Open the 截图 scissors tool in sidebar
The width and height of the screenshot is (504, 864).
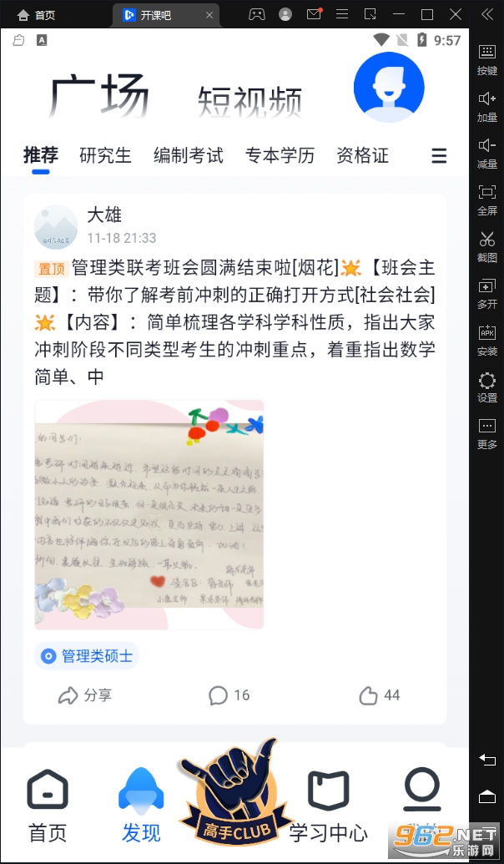[487, 247]
